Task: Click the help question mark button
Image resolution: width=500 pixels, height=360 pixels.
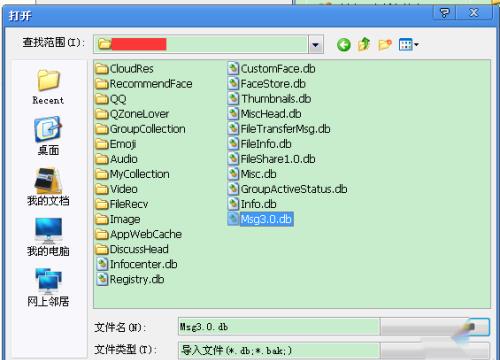Action: coord(444,13)
